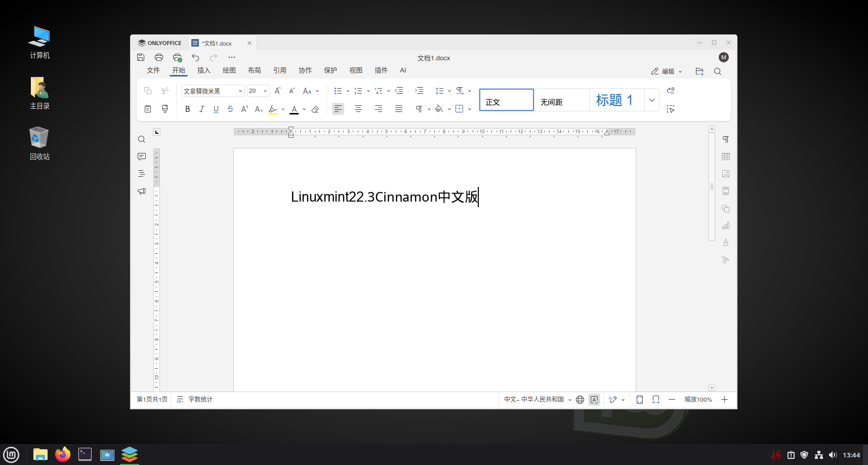Image resolution: width=868 pixels, height=465 pixels.
Task: Click the Print icon in the toolbar
Action: tap(159, 57)
